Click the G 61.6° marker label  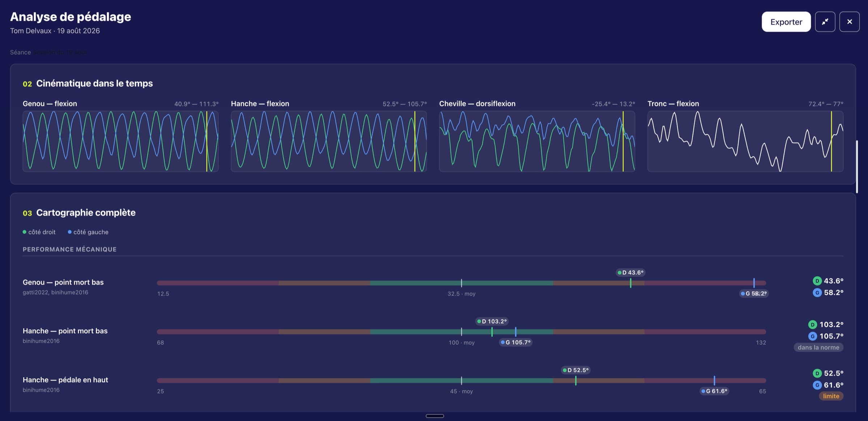click(x=714, y=391)
